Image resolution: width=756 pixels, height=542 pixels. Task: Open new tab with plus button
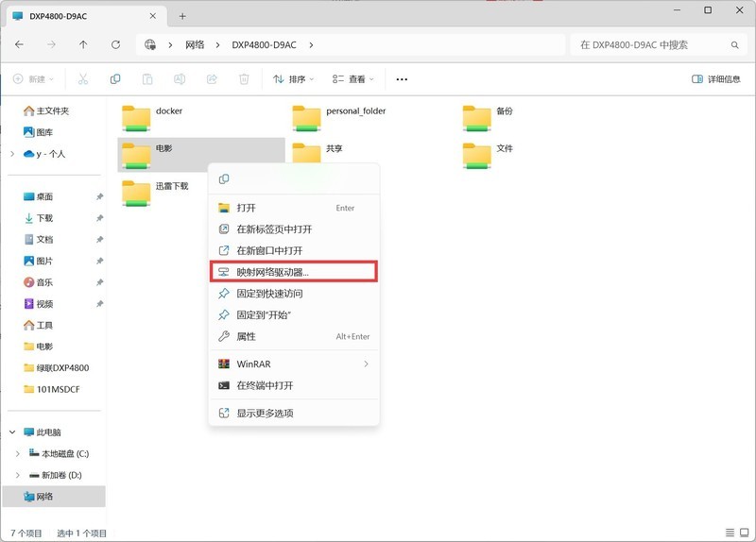point(182,16)
